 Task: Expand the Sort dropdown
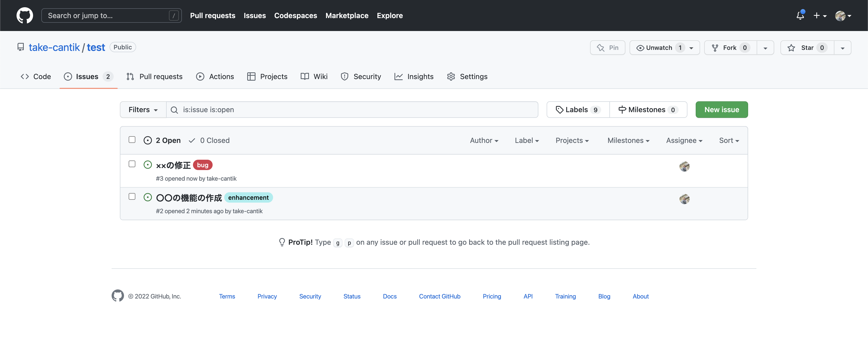pyautogui.click(x=729, y=140)
